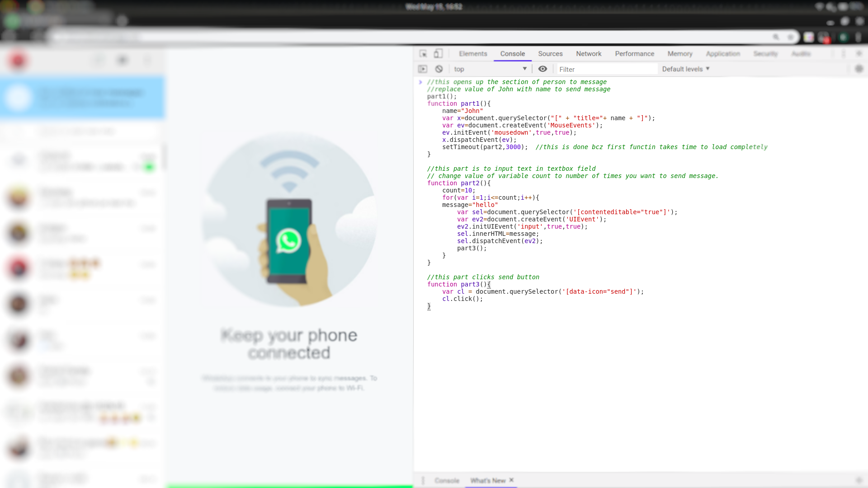The height and width of the screenshot is (488, 868).
Task: Expand the Default levels dropdown
Action: click(x=686, y=69)
